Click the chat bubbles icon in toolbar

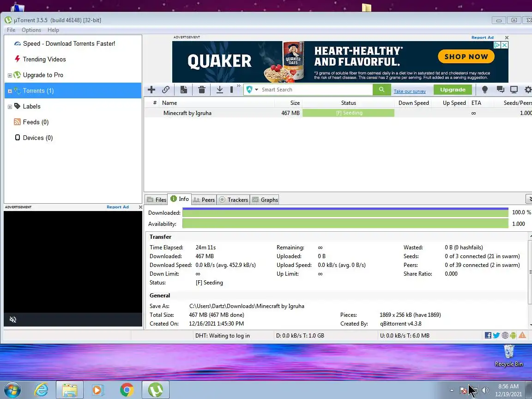point(500,90)
